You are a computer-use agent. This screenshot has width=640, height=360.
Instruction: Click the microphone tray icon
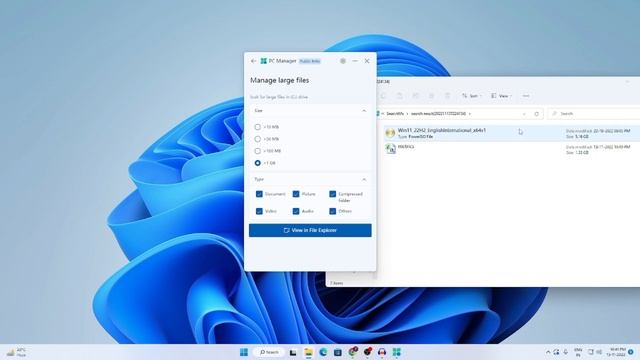pyautogui.click(x=566, y=352)
